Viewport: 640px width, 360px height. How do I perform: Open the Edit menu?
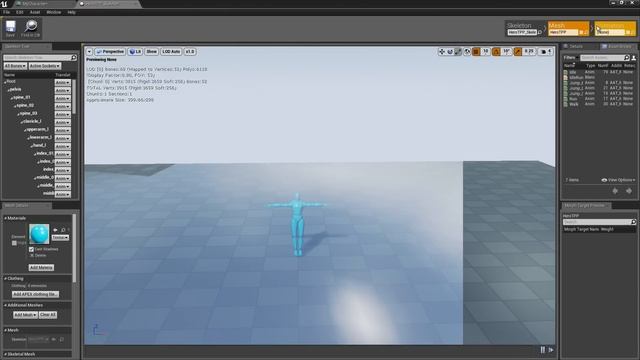[x=20, y=12]
